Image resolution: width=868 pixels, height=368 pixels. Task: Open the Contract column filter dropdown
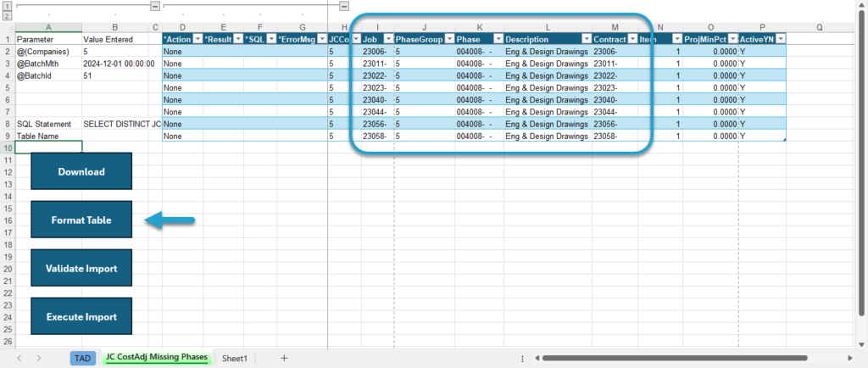[632, 39]
